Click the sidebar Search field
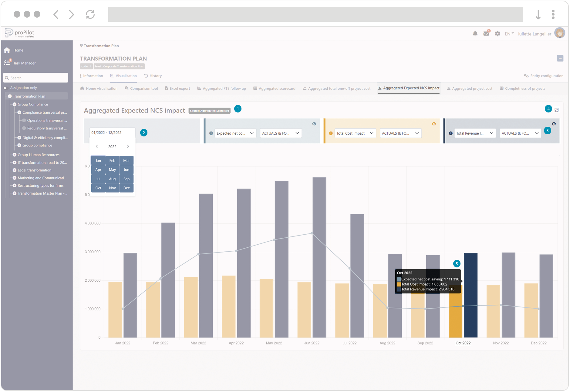 point(36,78)
